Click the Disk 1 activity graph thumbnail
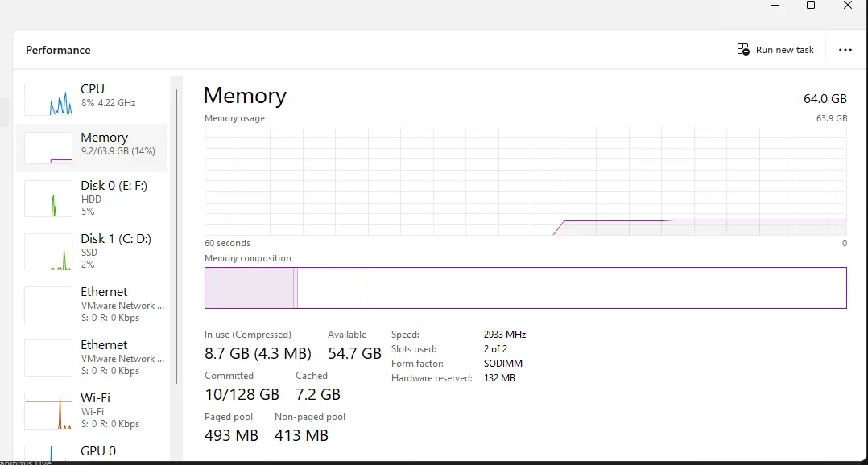 click(x=48, y=252)
